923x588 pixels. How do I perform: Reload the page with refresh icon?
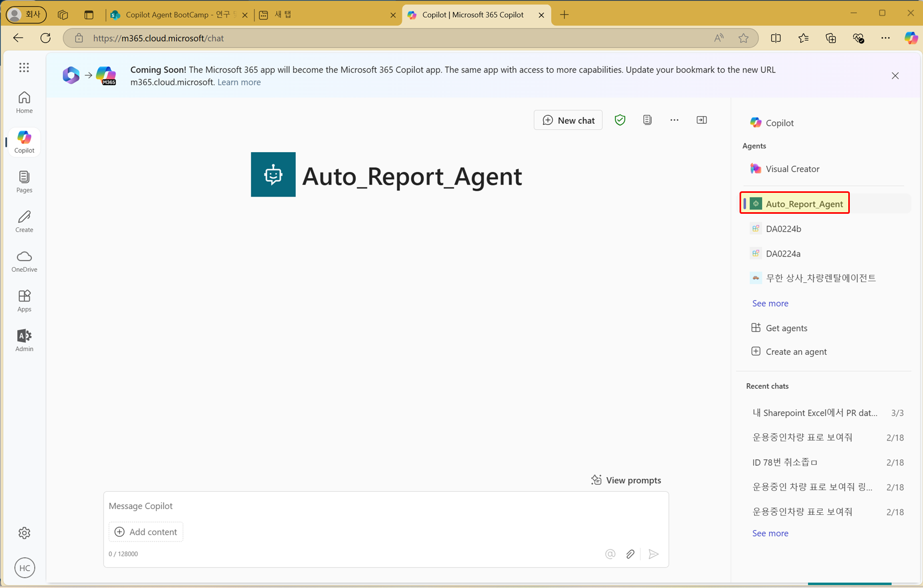pyautogui.click(x=45, y=38)
